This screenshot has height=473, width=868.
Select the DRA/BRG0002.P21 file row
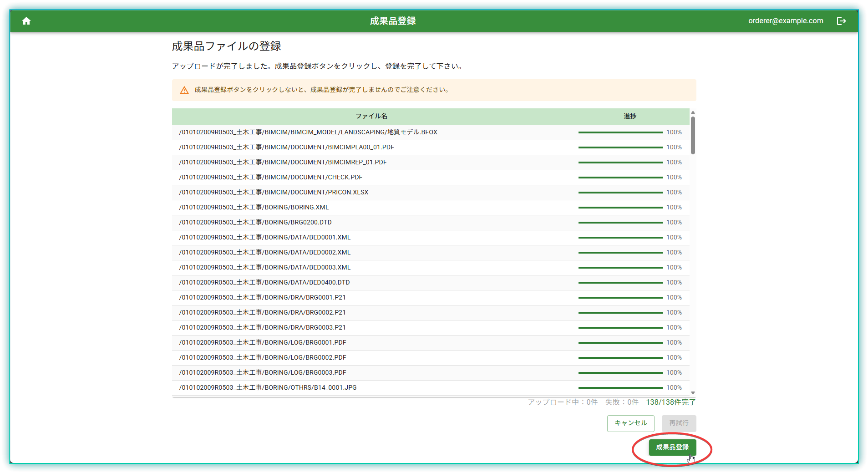pyautogui.click(x=431, y=313)
